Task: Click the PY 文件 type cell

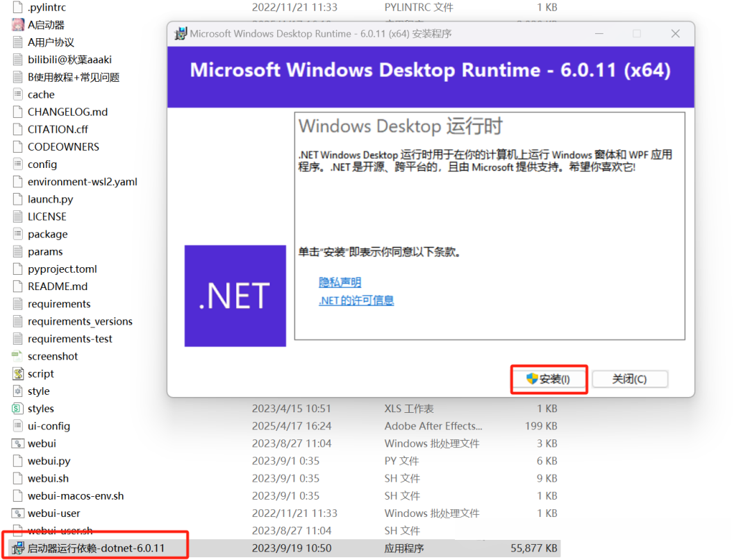Action: [402, 461]
